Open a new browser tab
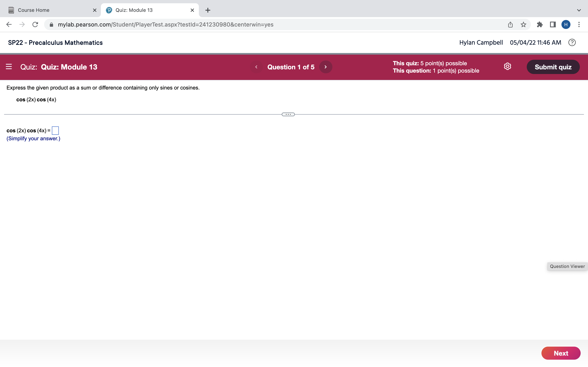 [208, 10]
